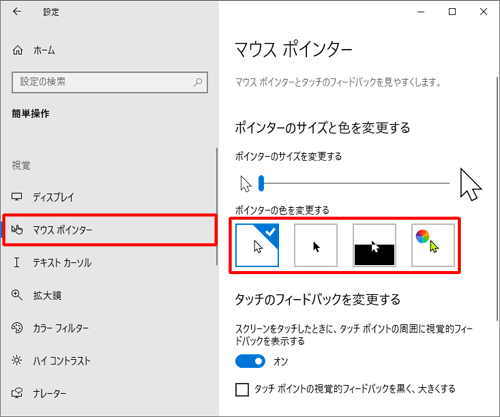Image resolution: width=500 pixels, height=417 pixels.
Task: Click the ポインターのサイズを変更する label
Action: click(289, 156)
